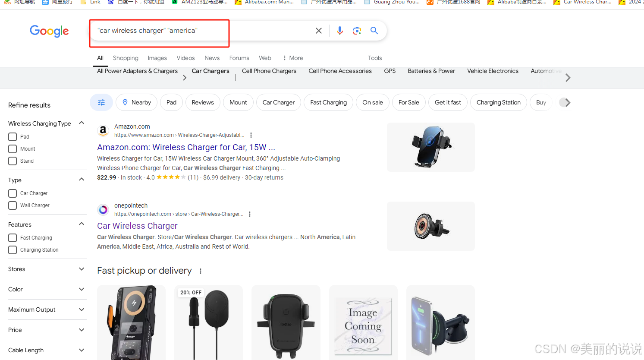Expand the Color filter section

(82, 289)
